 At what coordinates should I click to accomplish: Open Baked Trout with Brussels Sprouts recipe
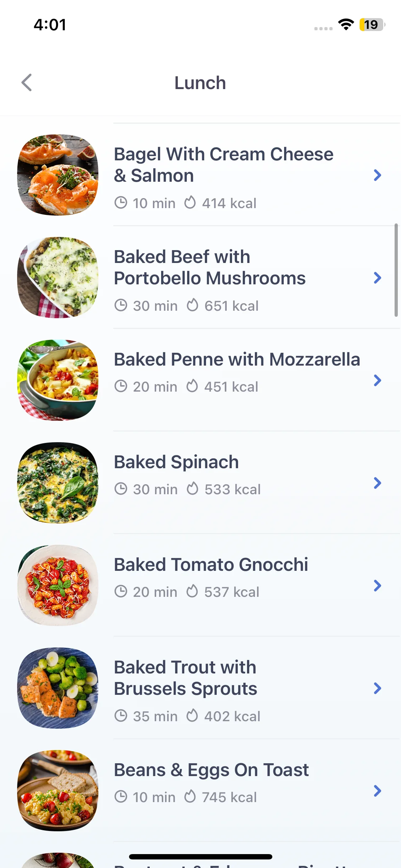(185, 678)
